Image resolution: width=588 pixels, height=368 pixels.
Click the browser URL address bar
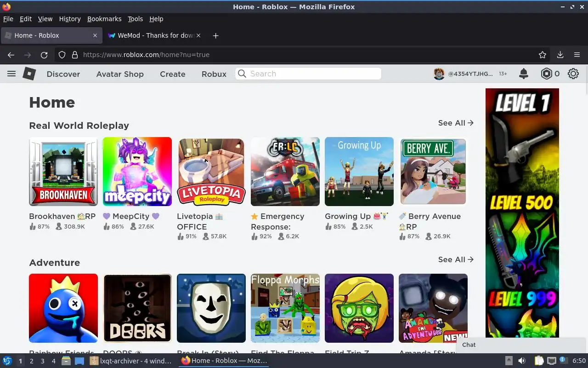(x=303, y=55)
